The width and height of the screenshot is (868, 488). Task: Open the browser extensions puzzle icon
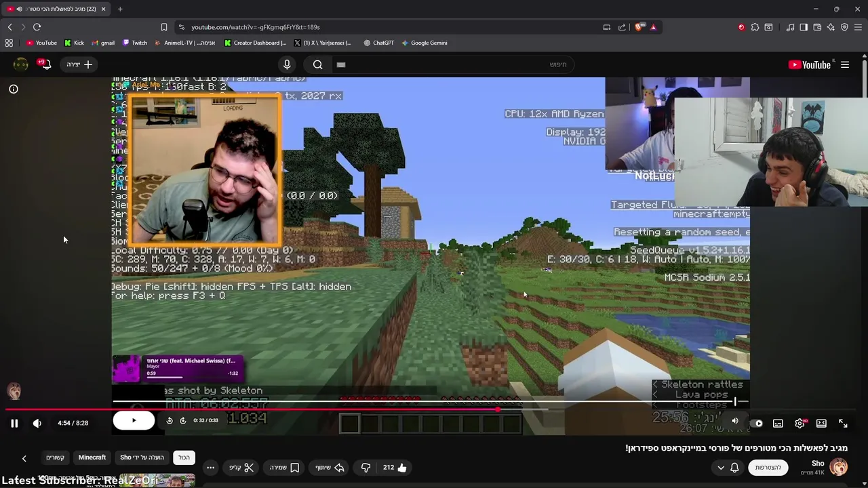point(755,27)
